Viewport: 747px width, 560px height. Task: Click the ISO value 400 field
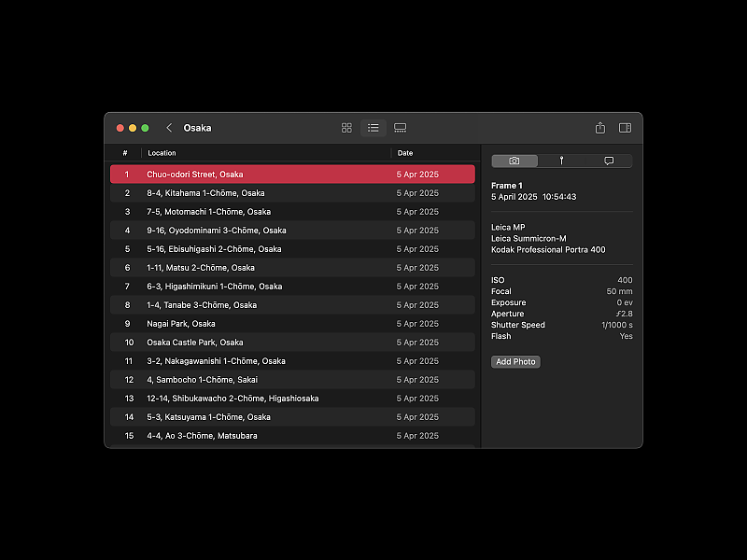coord(624,280)
